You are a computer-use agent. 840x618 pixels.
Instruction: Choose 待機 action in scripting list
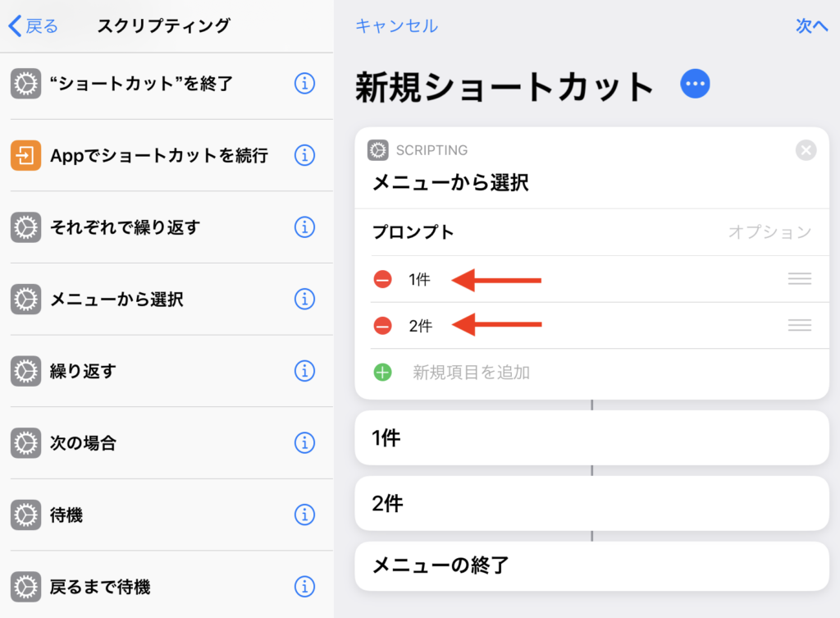click(x=66, y=515)
